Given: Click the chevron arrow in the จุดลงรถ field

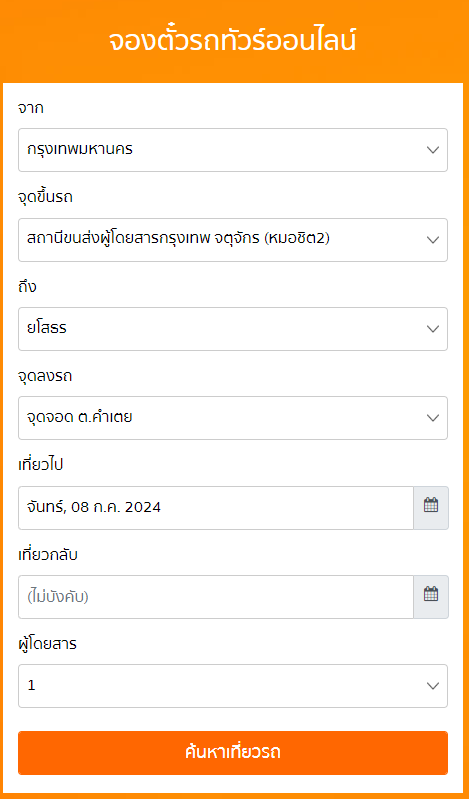Looking at the screenshot, I should 433,418.
